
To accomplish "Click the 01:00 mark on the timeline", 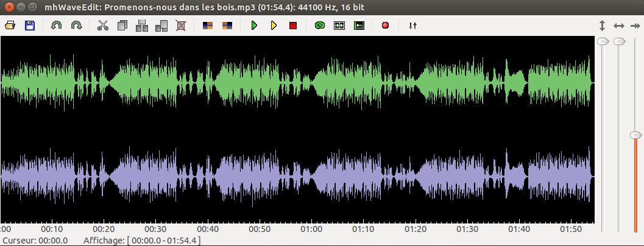I will pos(312,229).
